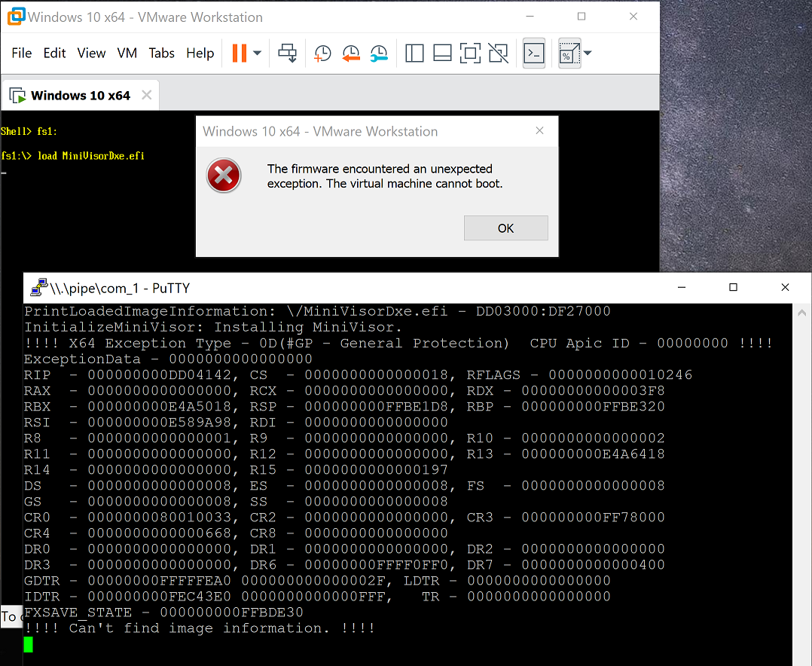Send Ctrl+Alt+Del to the guest
The width and height of the screenshot is (812, 666).
click(287, 53)
